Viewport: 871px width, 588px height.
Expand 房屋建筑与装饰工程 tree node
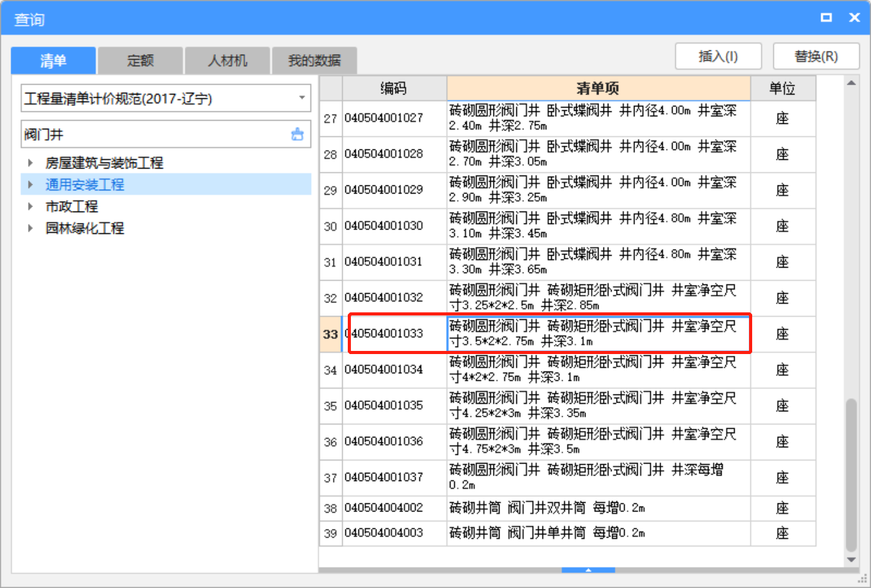(30, 163)
